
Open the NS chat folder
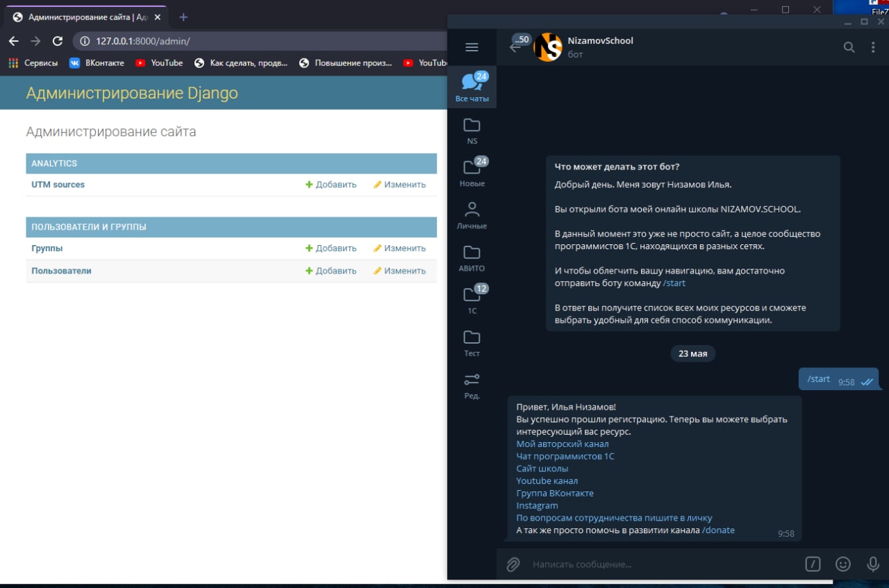472,131
